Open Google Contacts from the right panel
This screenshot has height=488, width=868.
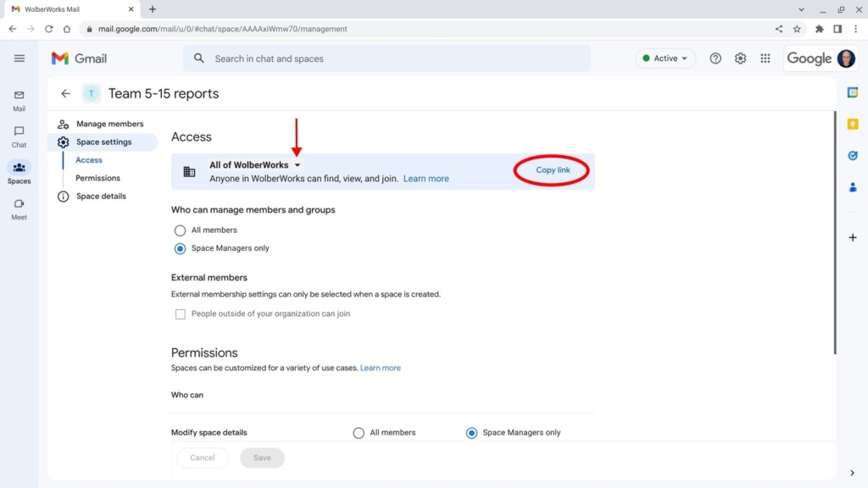(853, 187)
